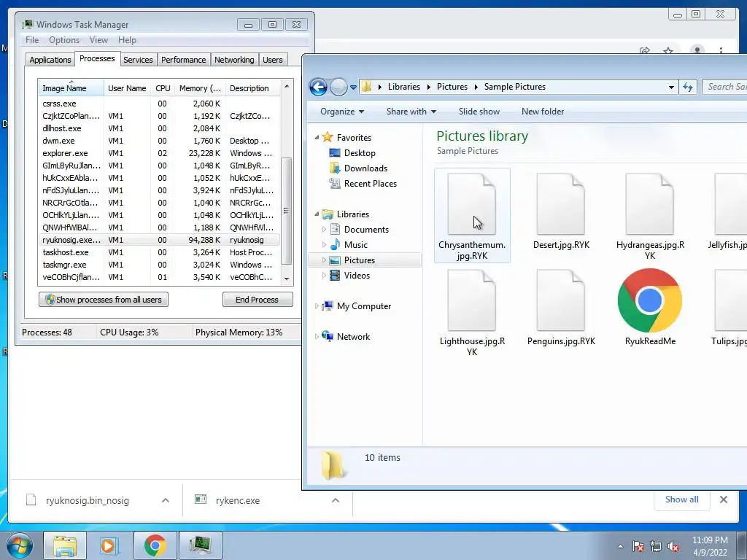
Task: Click the Action Center flag tray icon
Action: (x=638, y=546)
